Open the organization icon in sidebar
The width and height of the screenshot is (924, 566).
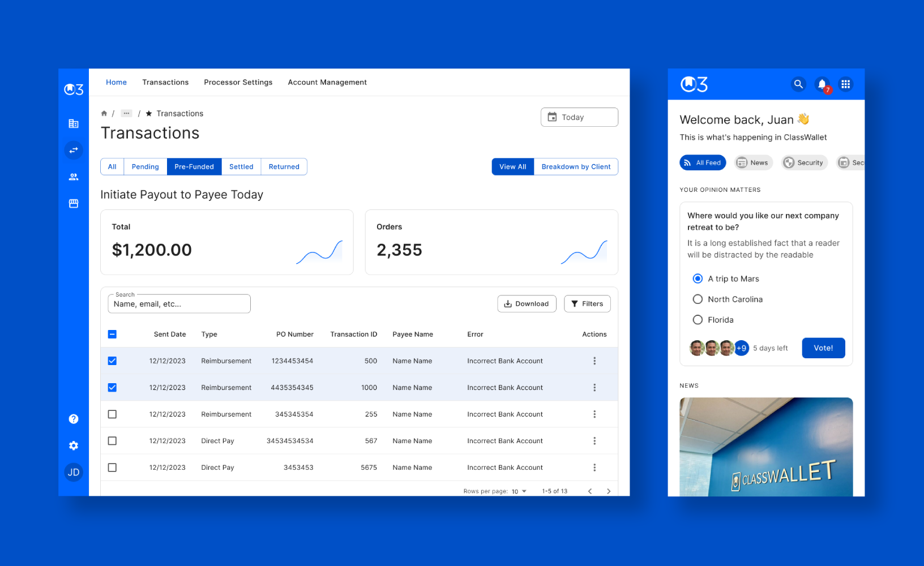pos(74,123)
